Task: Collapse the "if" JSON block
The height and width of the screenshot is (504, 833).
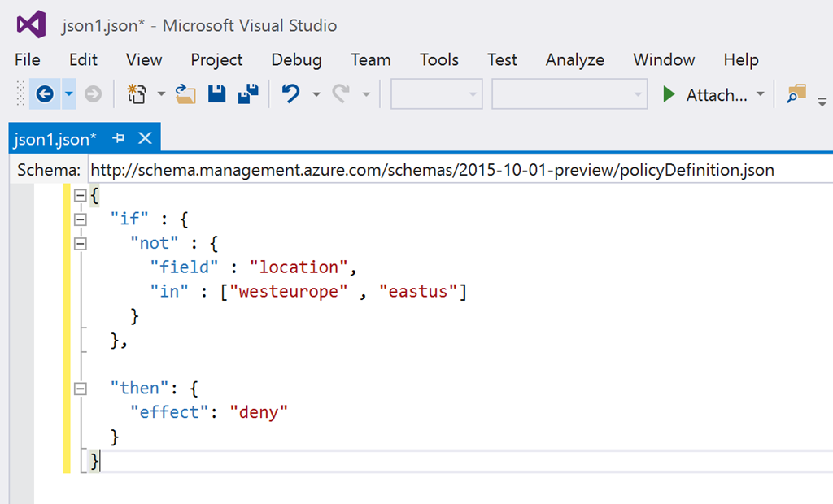Action: (80, 219)
